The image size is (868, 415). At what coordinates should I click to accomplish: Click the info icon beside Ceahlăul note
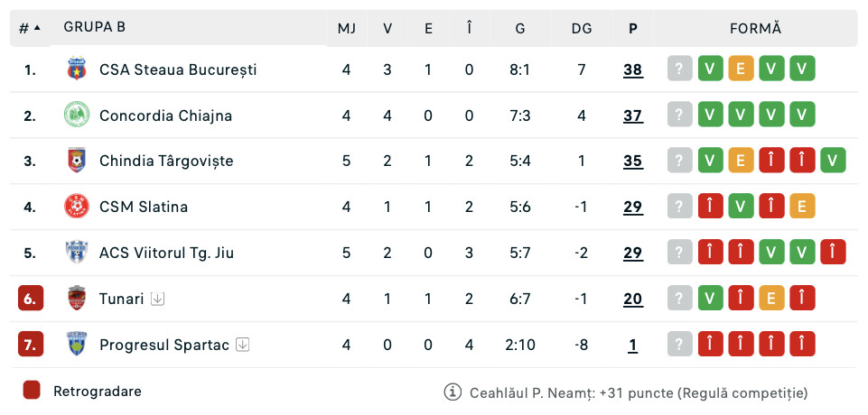[x=453, y=392]
